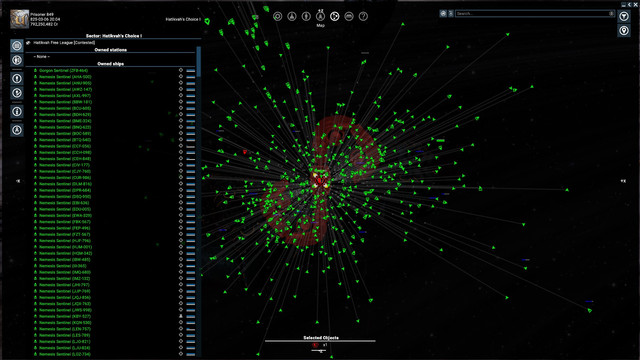Open the Information sidebar icon

click(17, 111)
